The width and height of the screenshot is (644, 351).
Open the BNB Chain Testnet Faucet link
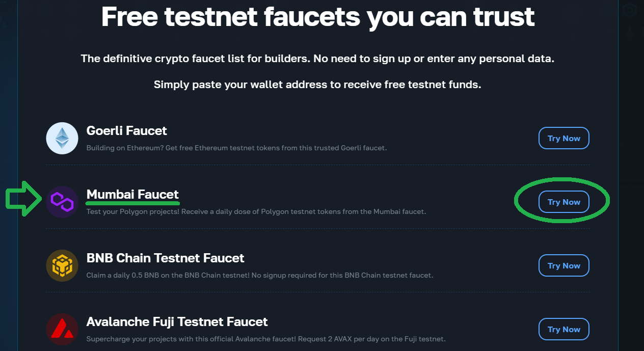165,258
